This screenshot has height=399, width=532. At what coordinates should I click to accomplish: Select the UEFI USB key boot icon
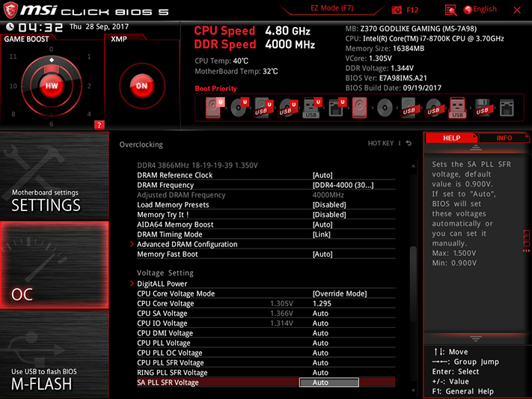coord(312,107)
